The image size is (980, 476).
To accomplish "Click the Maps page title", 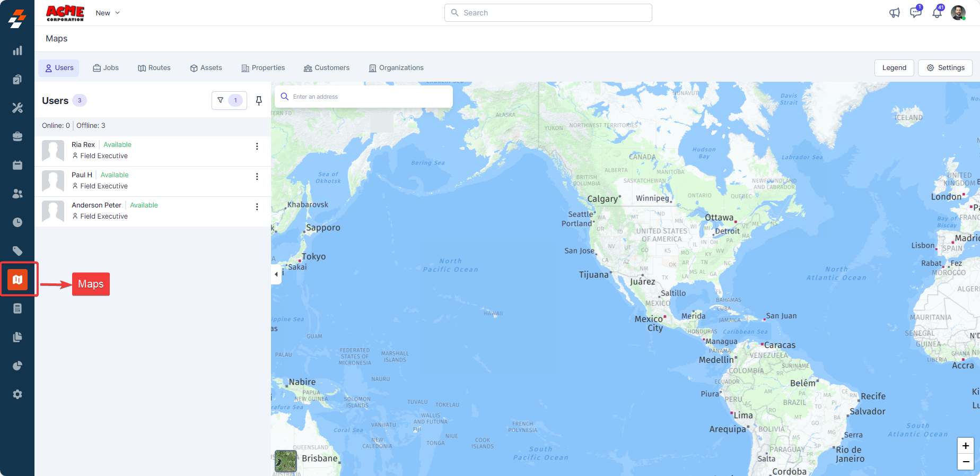I will pos(57,39).
